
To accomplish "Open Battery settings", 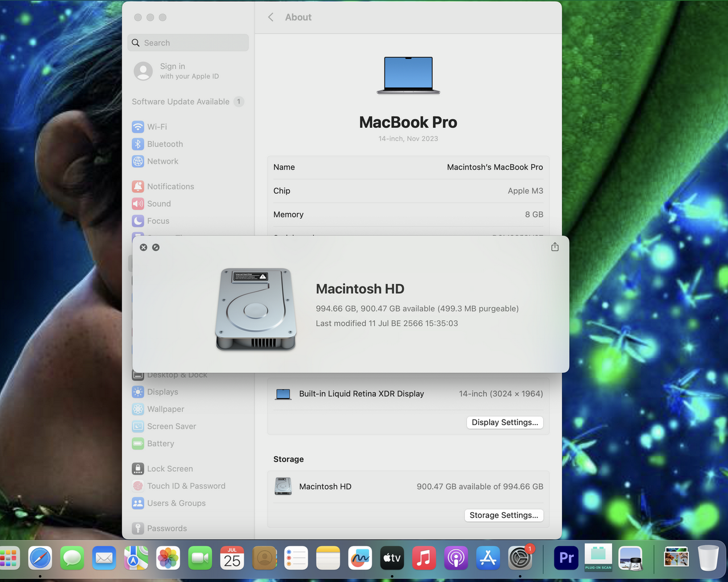I will (x=153, y=443).
